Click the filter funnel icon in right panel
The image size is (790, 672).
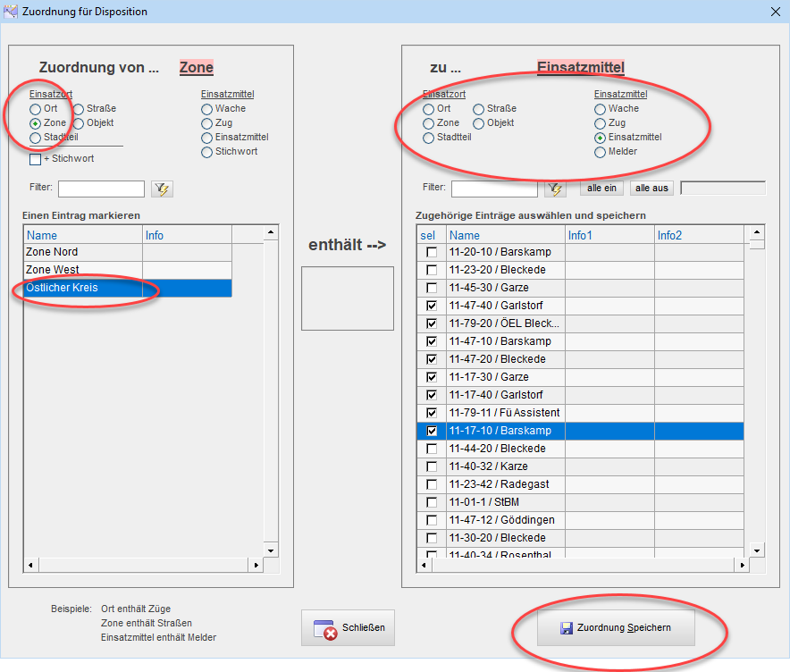point(555,189)
